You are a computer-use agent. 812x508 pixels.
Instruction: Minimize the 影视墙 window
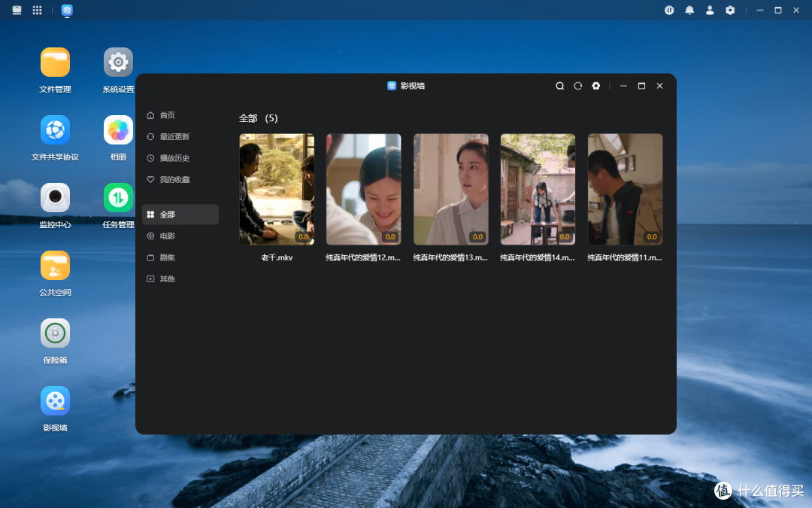(623, 86)
